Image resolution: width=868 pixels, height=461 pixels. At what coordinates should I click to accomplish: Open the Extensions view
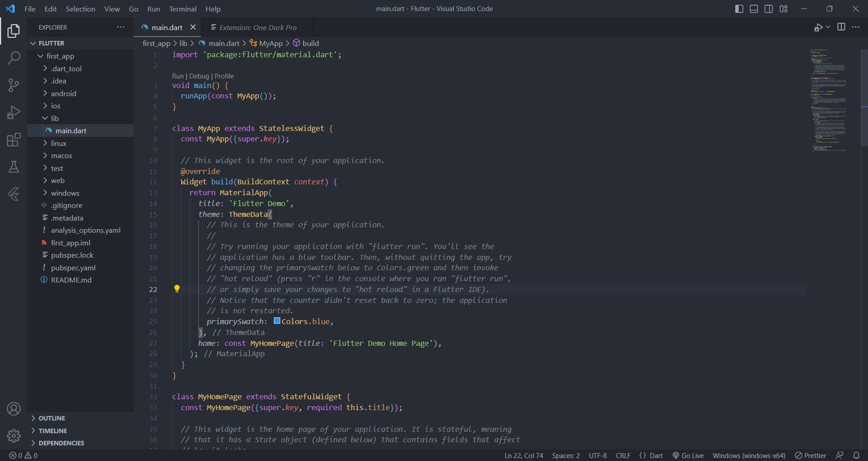pos(13,140)
